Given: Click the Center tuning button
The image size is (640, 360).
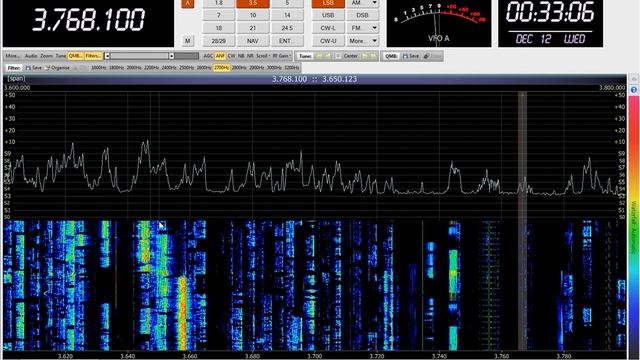Looking at the screenshot, I should [x=347, y=56].
